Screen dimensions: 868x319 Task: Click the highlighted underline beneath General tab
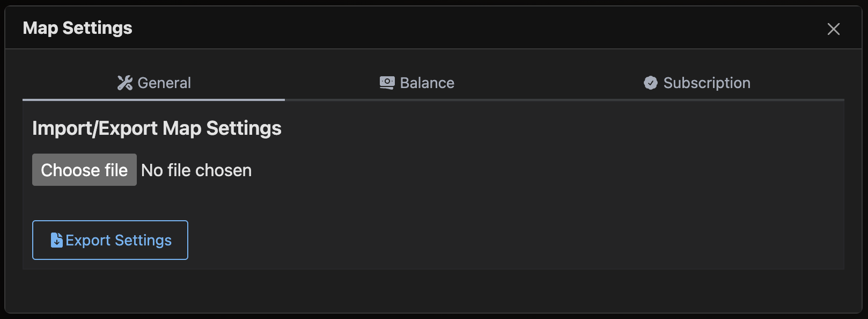point(153,99)
